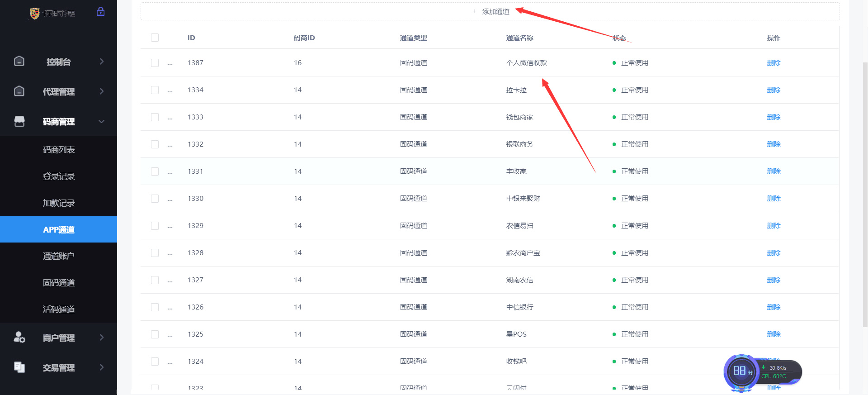
Task: Click the purple lock icon in sidebar header
Action: click(100, 11)
